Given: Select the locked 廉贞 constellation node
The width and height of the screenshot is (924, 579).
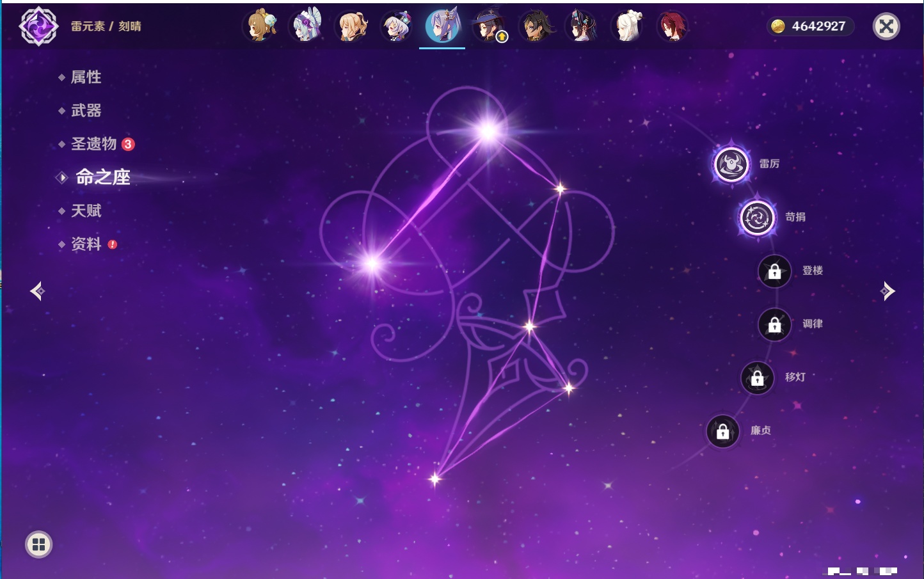Looking at the screenshot, I should coord(722,431).
